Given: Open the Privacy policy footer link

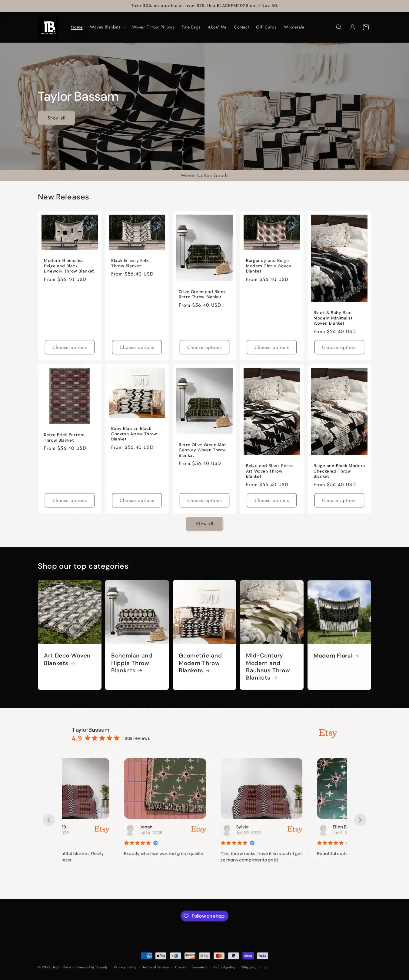Looking at the screenshot, I should coord(125,967).
